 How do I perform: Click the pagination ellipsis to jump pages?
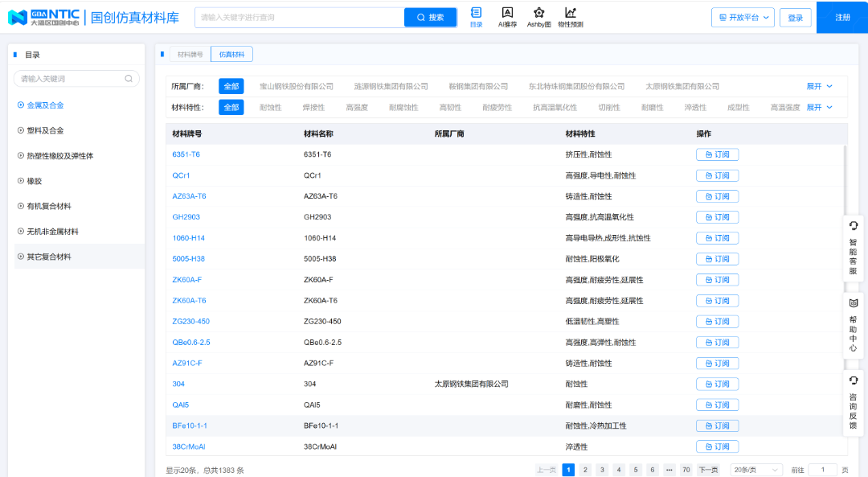pos(669,470)
